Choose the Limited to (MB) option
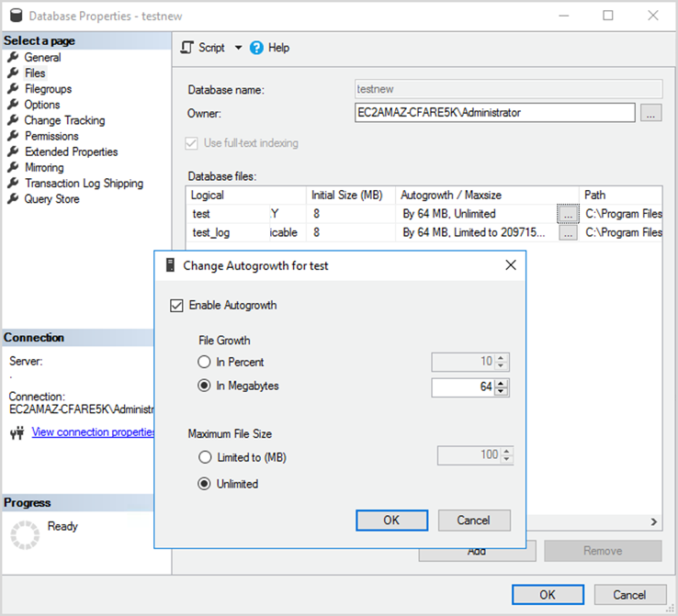678x616 pixels. (x=205, y=457)
